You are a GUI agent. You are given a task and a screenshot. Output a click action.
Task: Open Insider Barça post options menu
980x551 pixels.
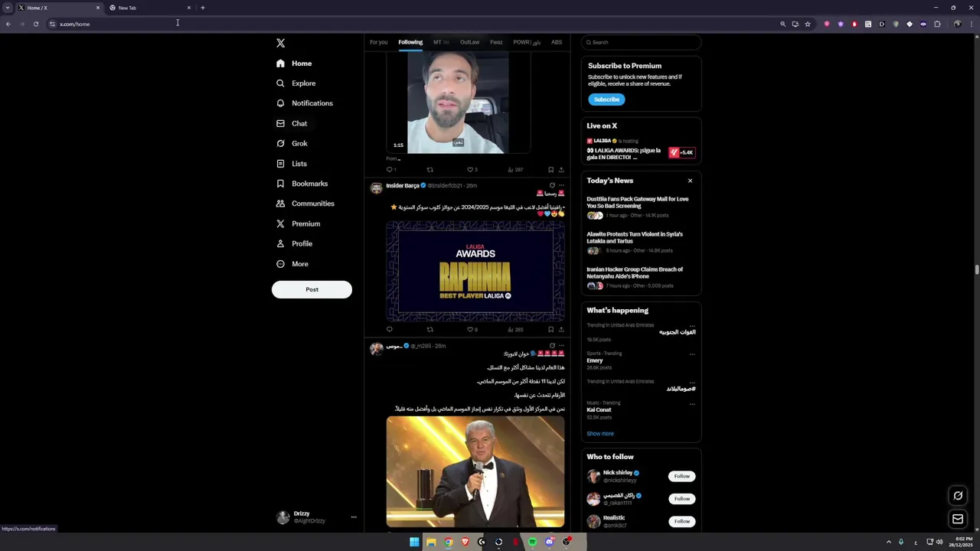click(x=561, y=185)
